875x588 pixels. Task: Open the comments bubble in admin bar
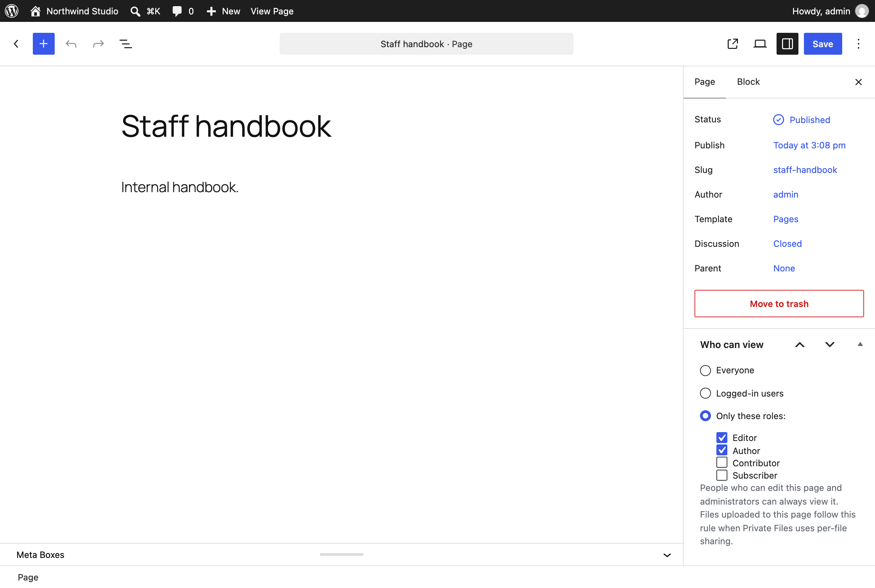[183, 11]
